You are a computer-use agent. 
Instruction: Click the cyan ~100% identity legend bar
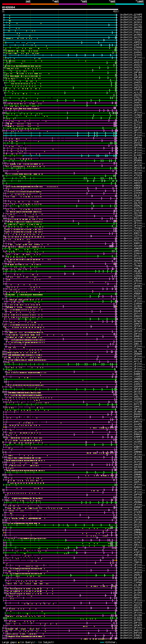tap(130, 4)
